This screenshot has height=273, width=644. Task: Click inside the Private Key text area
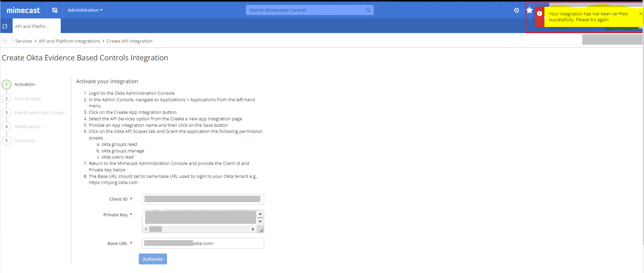click(200, 217)
